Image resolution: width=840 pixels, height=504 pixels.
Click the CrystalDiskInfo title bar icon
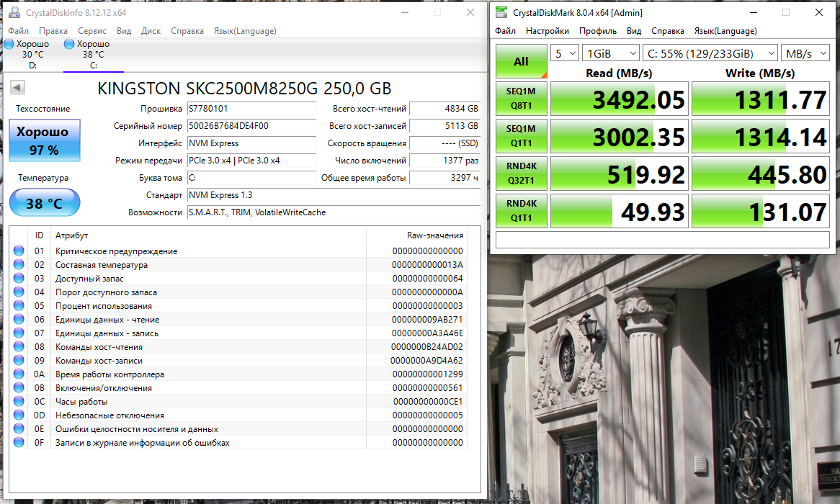point(14,12)
